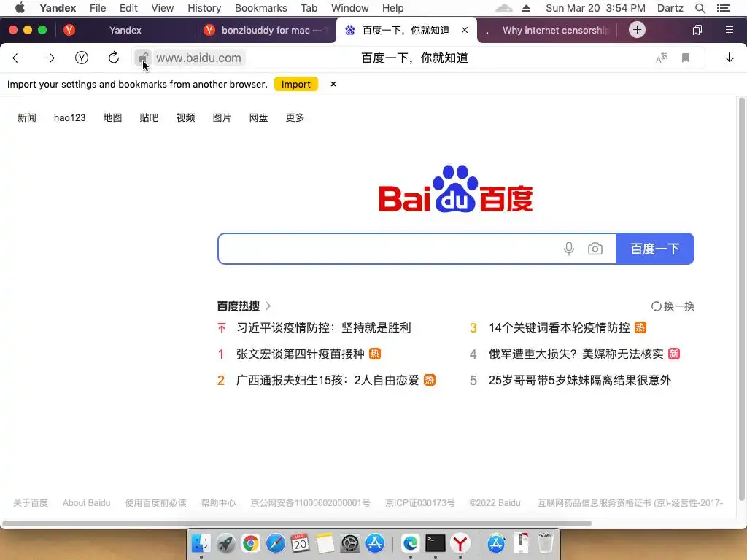Image resolution: width=747 pixels, height=560 pixels.
Task: Expand the 更多 menu
Action: [x=295, y=117]
